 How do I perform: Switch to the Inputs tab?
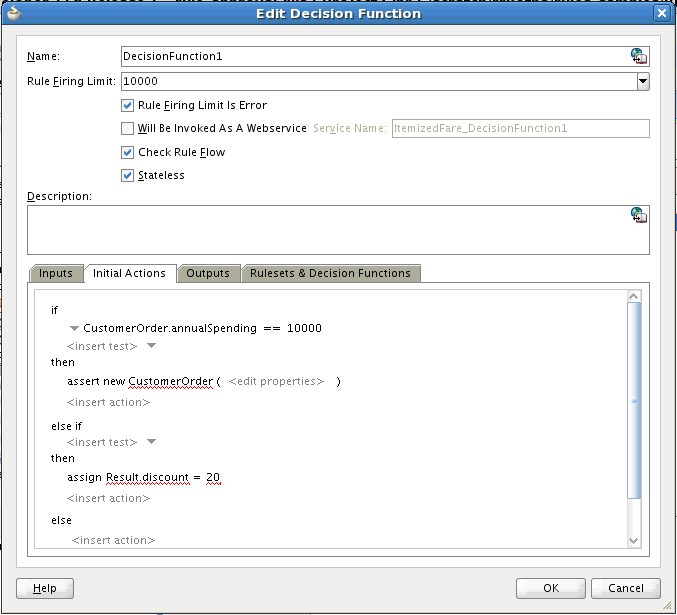coord(56,273)
